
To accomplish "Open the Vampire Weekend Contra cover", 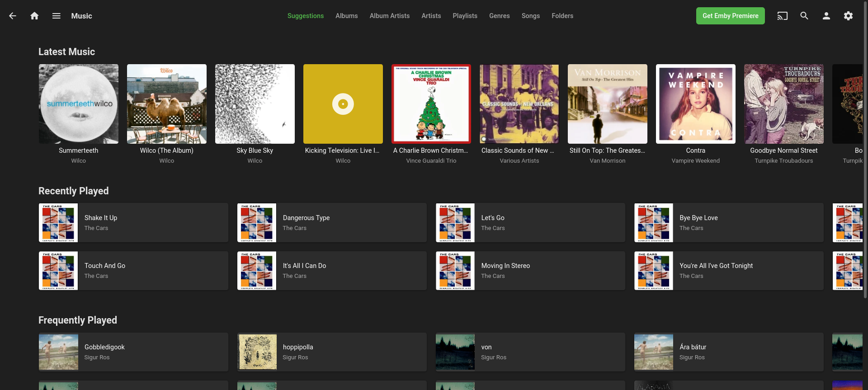I will 696,104.
